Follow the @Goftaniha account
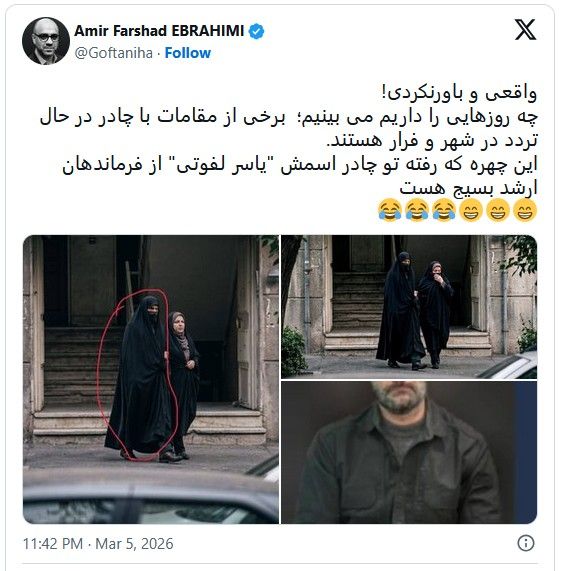 coord(187,53)
